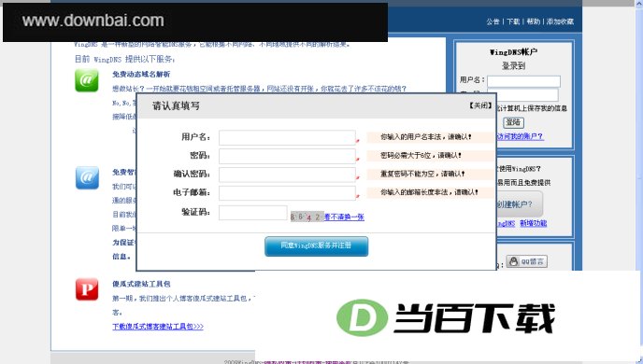Click the 创建帐户? button
The height and width of the screenshot is (364, 643).
pos(519,203)
